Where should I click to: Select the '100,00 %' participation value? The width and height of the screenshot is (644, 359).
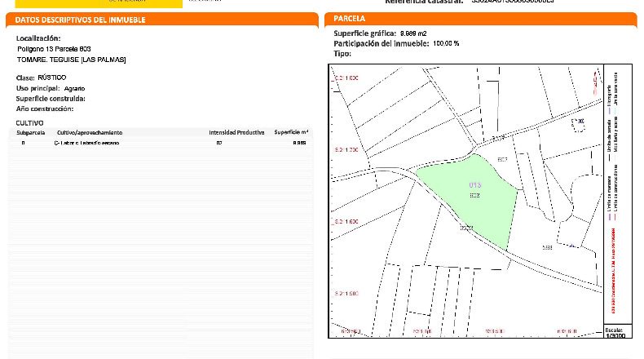446,43
